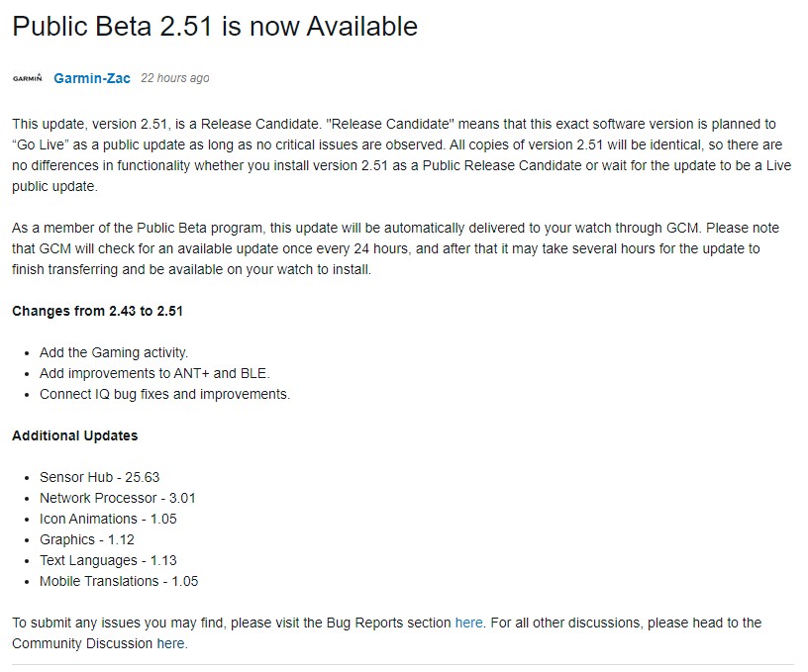The image size is (808, 672).
Task: Select the 'Add the Gaming activity' item
Action: point(114,352)
